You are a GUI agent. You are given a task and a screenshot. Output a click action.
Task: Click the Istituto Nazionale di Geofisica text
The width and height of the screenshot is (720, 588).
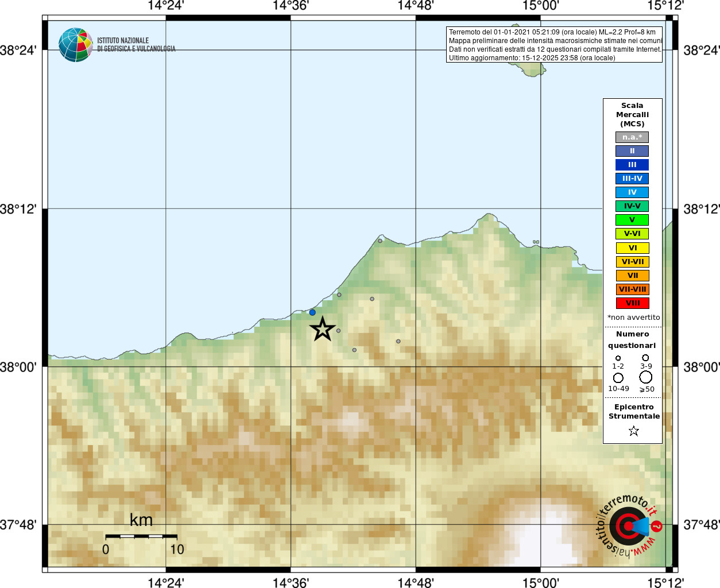tap(136, 45)
